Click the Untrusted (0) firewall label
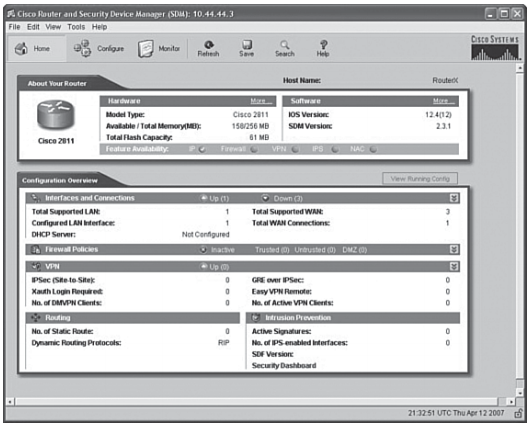This screenshot has width=532, height=429. (x=315, y=250)
